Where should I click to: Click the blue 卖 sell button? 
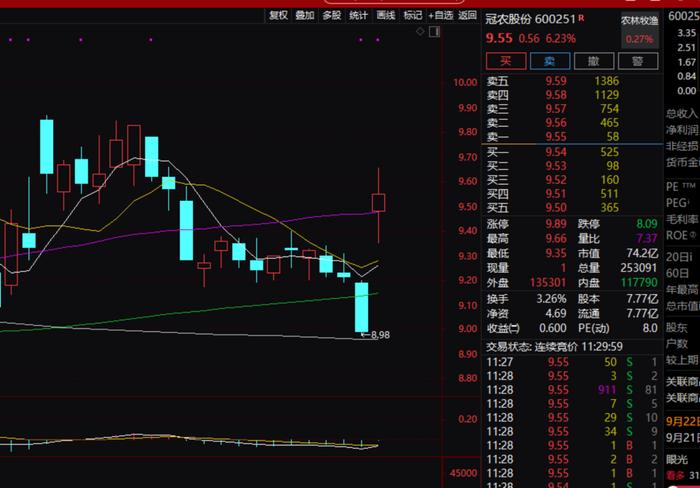pos(550,61)
